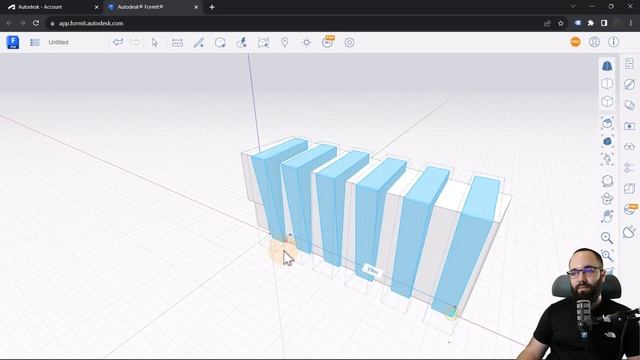Open a new browser tab

(x=212, y=7)
